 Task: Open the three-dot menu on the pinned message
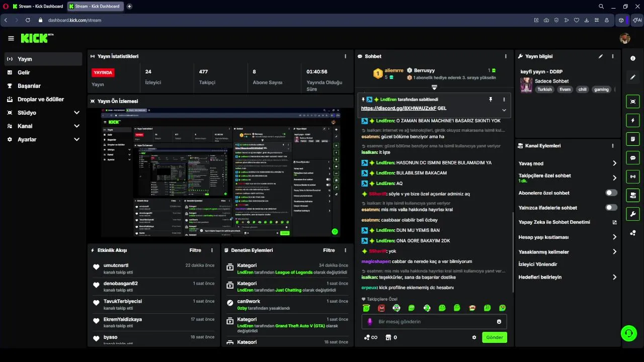(x=504, y=100)
